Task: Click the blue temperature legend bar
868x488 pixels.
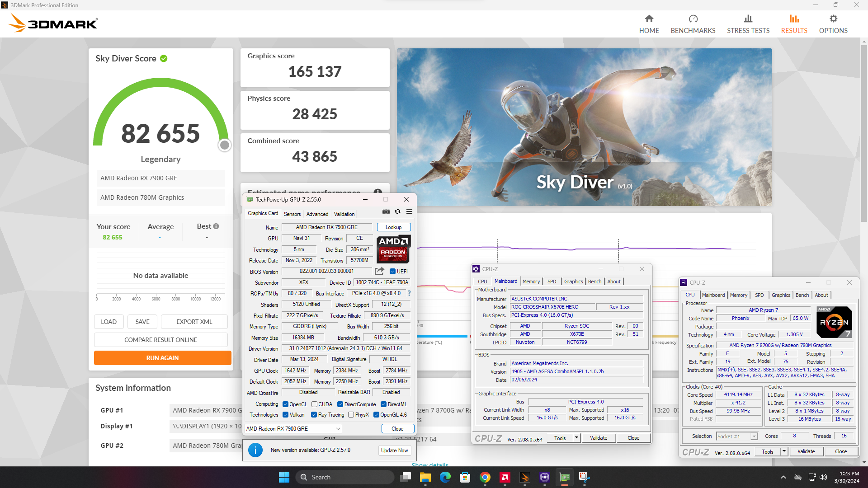Action: click(x=442, y=336)
